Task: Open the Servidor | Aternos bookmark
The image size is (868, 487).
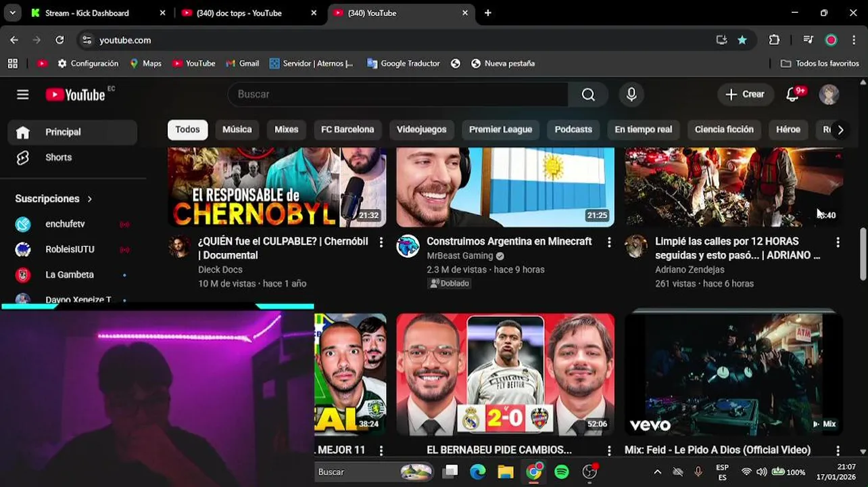Action: click(x=311, y=64)
